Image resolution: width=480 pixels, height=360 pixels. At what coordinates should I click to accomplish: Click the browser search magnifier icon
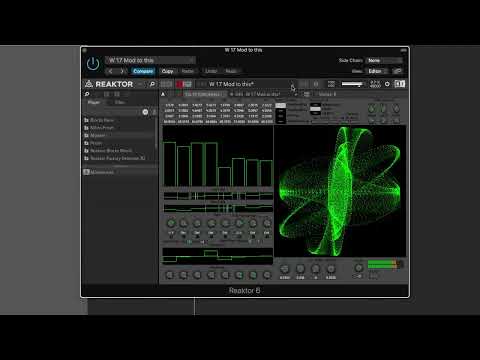(x=87, y=94)
